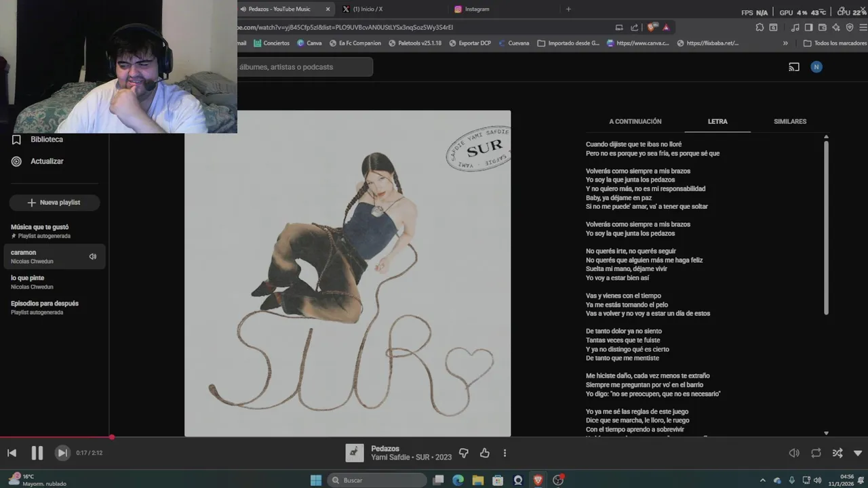Click the Pedazos thumbnail in player bar
Viewport: 868px width, 488px height.
355,453
